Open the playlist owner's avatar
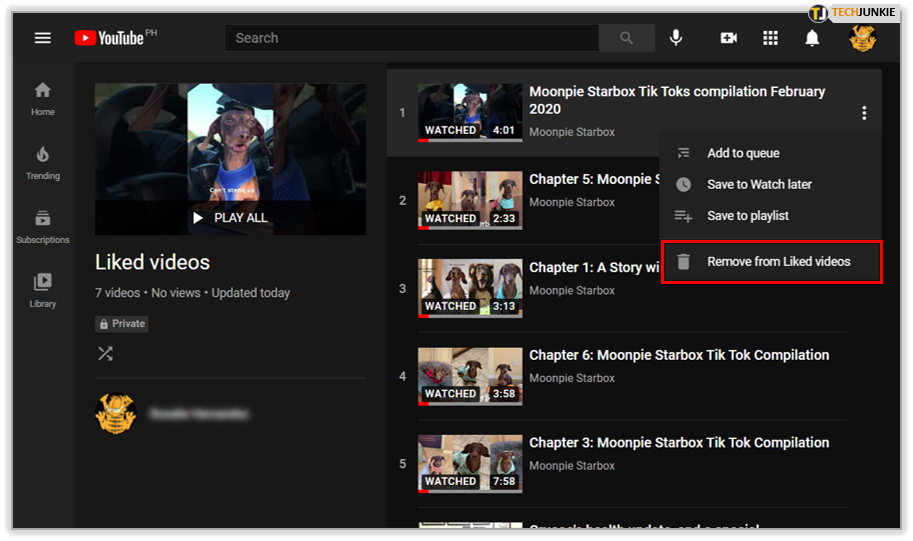The image size is (913, 541). click(x=116, y=413)
